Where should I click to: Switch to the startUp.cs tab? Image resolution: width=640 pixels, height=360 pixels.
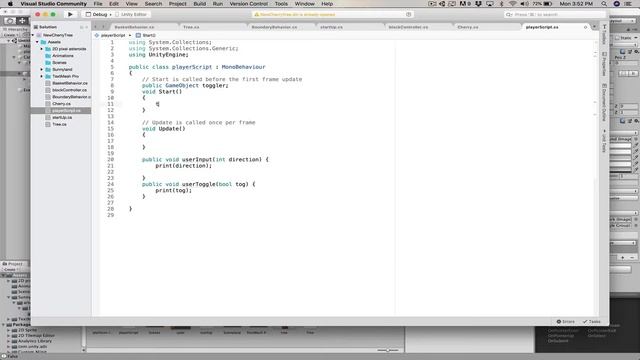[x=331, y=27]
